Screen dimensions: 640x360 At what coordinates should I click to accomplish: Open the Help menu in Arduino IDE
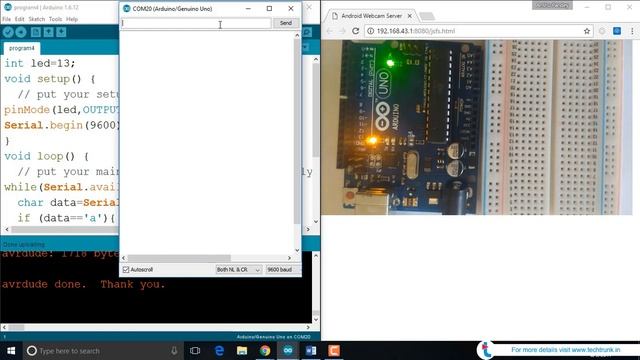72,19
